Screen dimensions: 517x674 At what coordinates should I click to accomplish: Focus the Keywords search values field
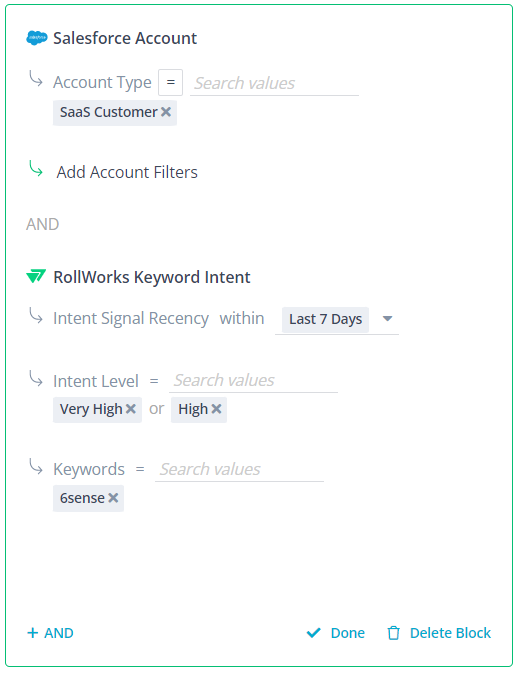point(239,469)
